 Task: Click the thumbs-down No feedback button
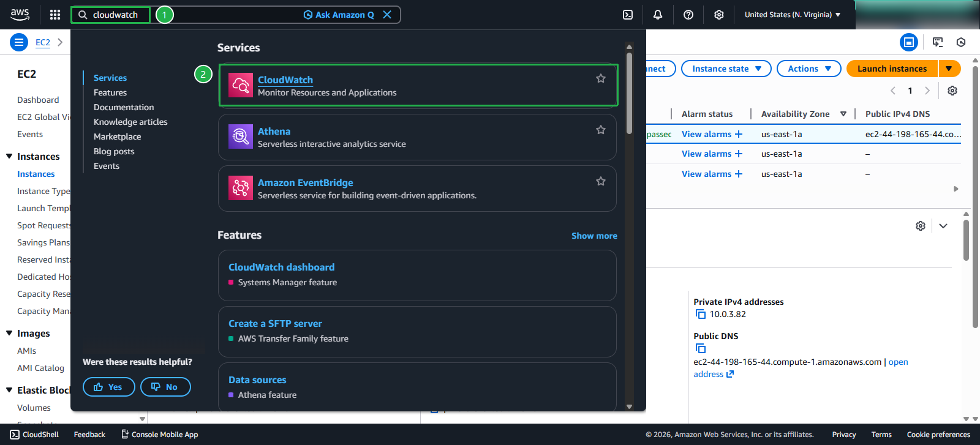pyautogui.click(x=165, y=387)
